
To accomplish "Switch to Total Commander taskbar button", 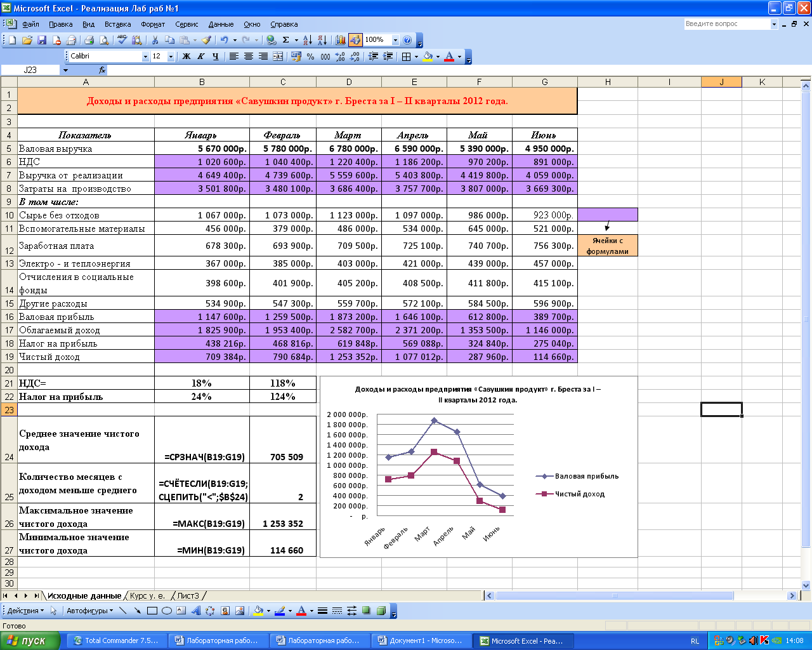I will (x=117, y=640).
